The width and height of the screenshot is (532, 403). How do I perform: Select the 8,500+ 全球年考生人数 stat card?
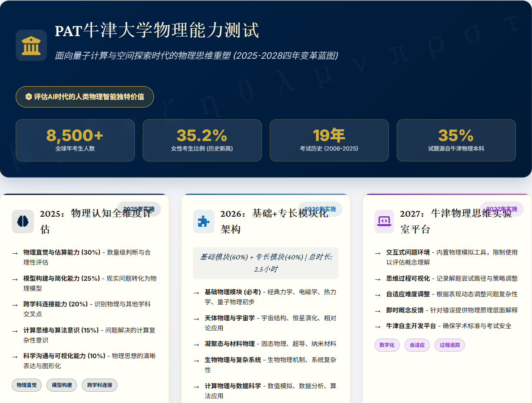pyautogui.click(x=75, y=140)
